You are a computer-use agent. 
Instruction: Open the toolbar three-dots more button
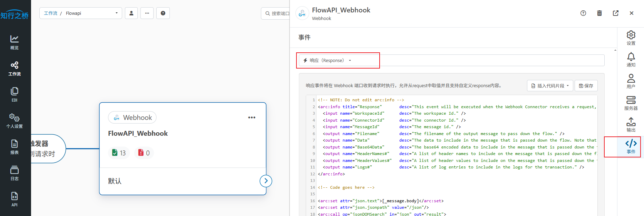coord(147,13)
